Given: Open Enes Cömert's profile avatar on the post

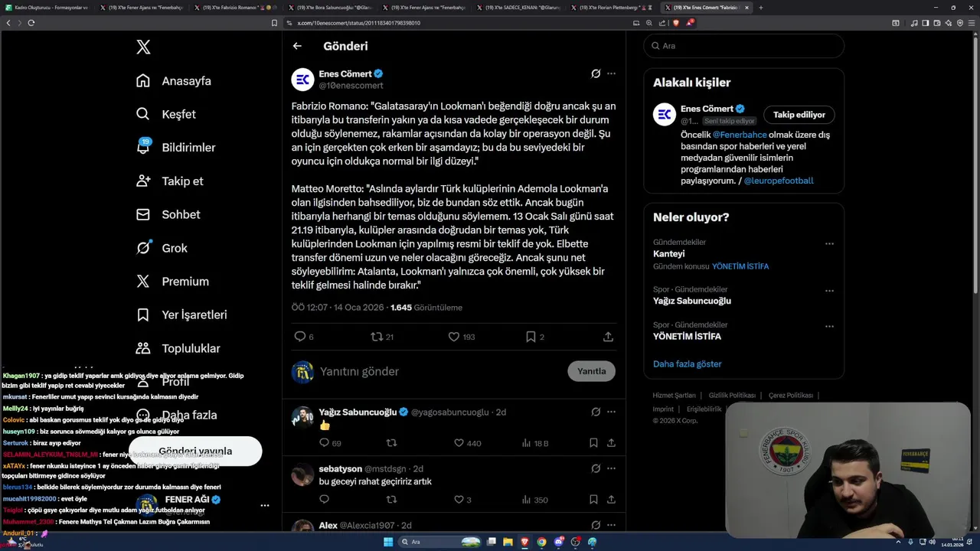Looking at the screenshot, I should (x=302, y=79).
